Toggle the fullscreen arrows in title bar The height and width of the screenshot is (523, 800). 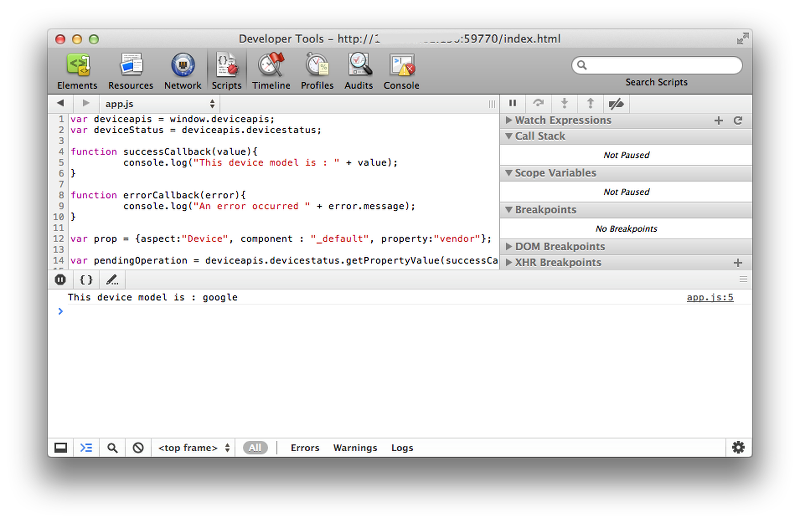click(743, 38)
